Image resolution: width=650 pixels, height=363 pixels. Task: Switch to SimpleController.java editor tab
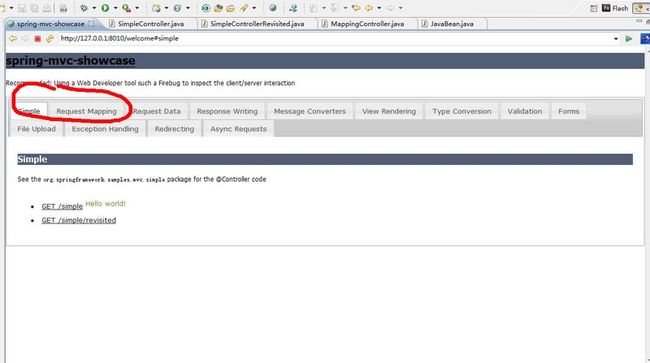(150, 24)
